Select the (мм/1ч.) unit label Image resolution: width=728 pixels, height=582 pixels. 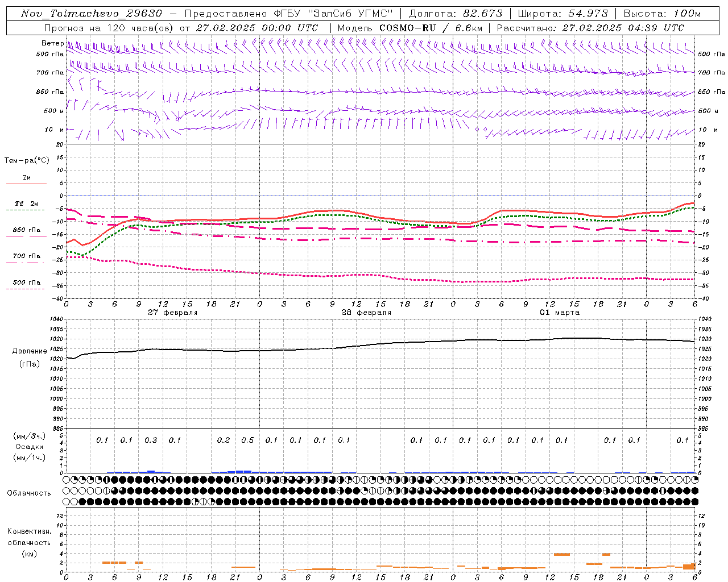30,458
